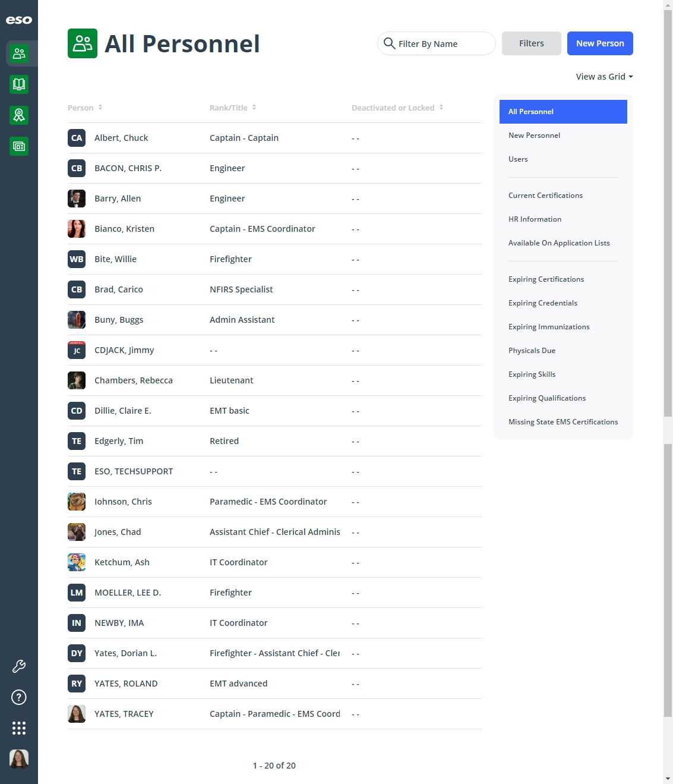673x784 pixels.
Task: Sort by the Person column
Action: (x=85, y=108)
